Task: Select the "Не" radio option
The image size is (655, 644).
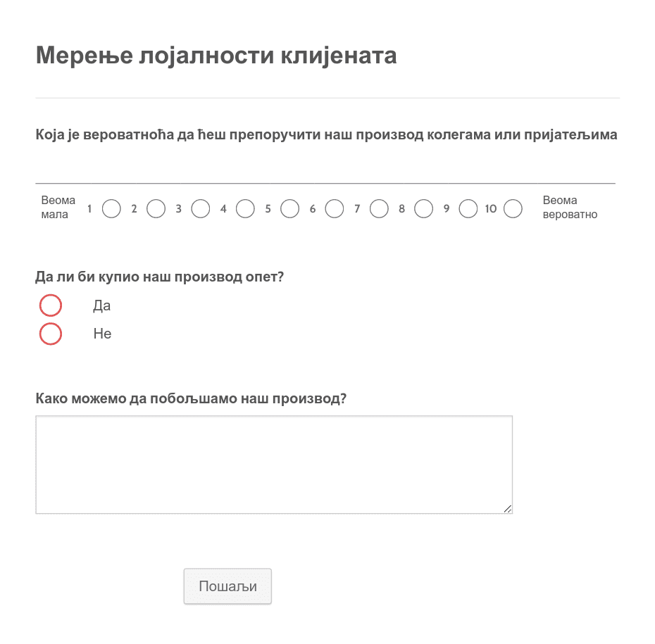Action: pos(51,334)
